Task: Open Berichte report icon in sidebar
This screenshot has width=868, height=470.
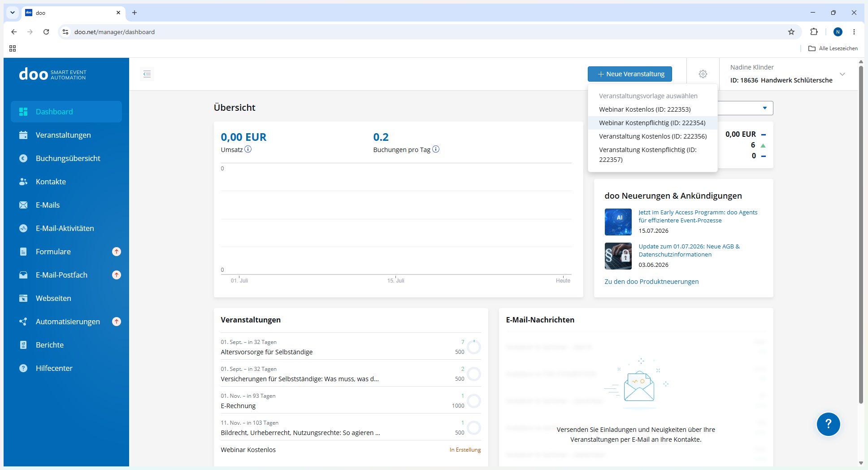Action: 23,345
